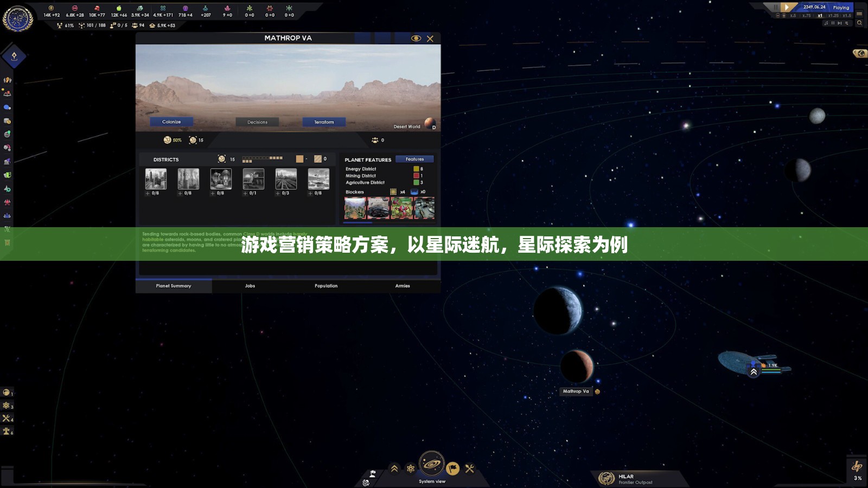The height and width of the screenshot is (488, 868).
Task: Click the energy credits resource icon
Action: (52, 9)
